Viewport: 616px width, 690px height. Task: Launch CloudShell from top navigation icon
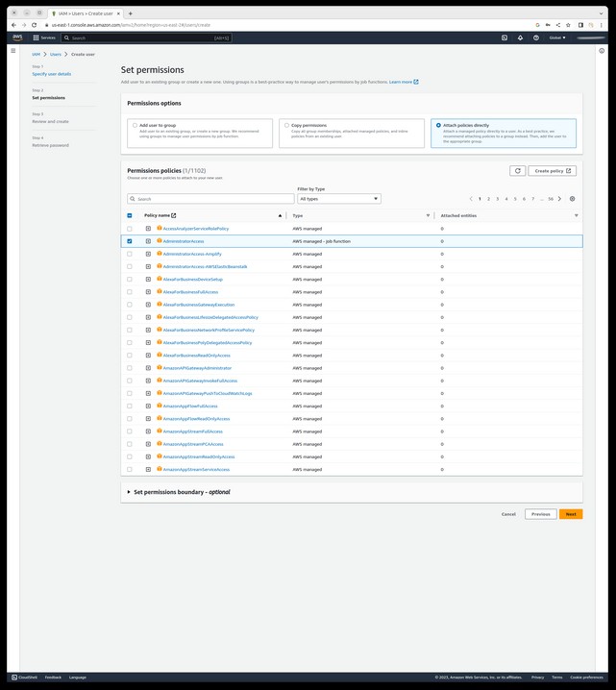505,37
